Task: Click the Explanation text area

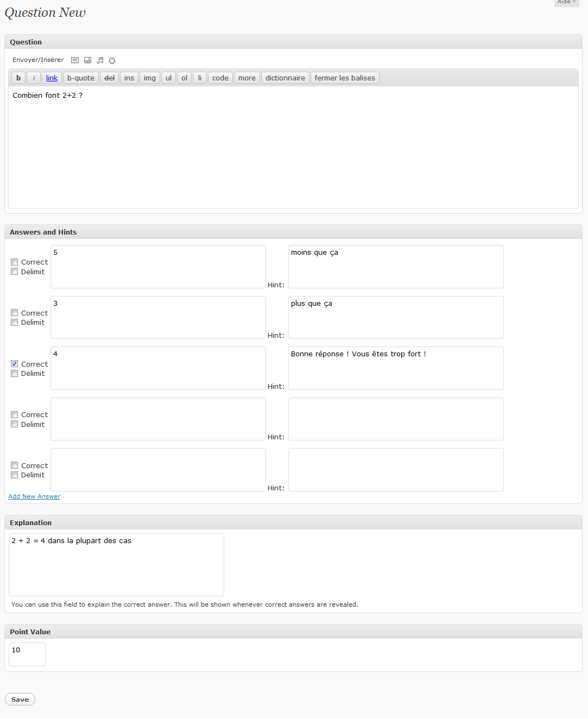Action: pyautogui.click(x=116, y=565)
